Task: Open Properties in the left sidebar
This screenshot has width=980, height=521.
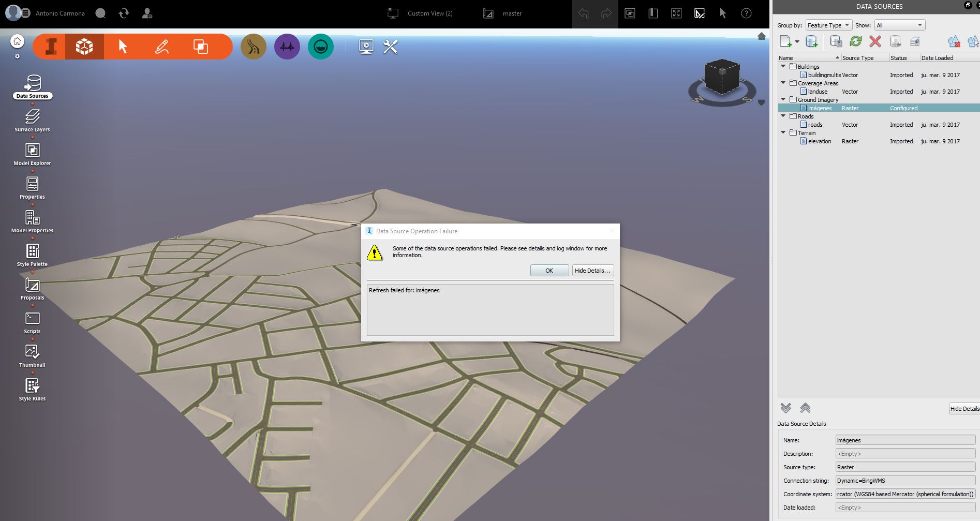Action: pos(32,187)
